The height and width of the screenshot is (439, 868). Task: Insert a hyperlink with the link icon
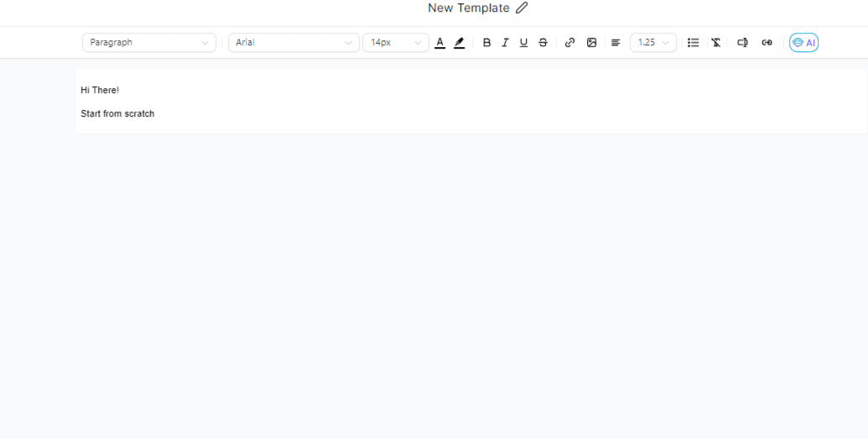pyautogui.click(x=569, y=43)
